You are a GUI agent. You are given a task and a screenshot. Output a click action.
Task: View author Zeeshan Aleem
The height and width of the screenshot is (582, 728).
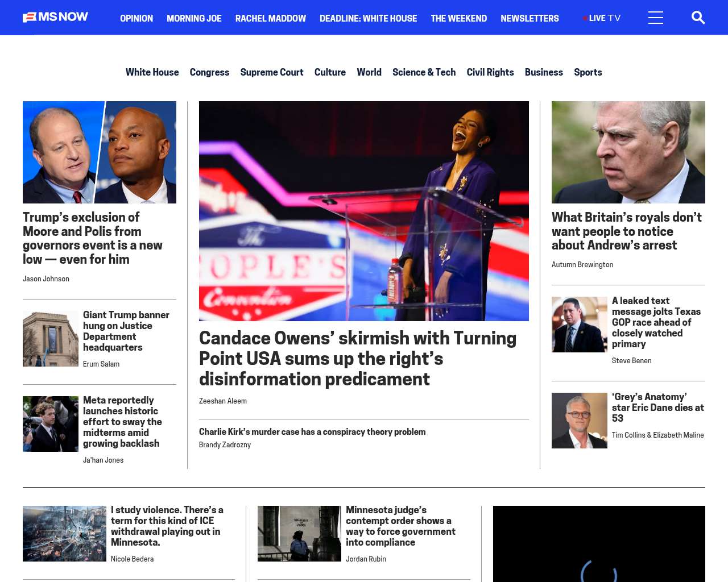223,401
